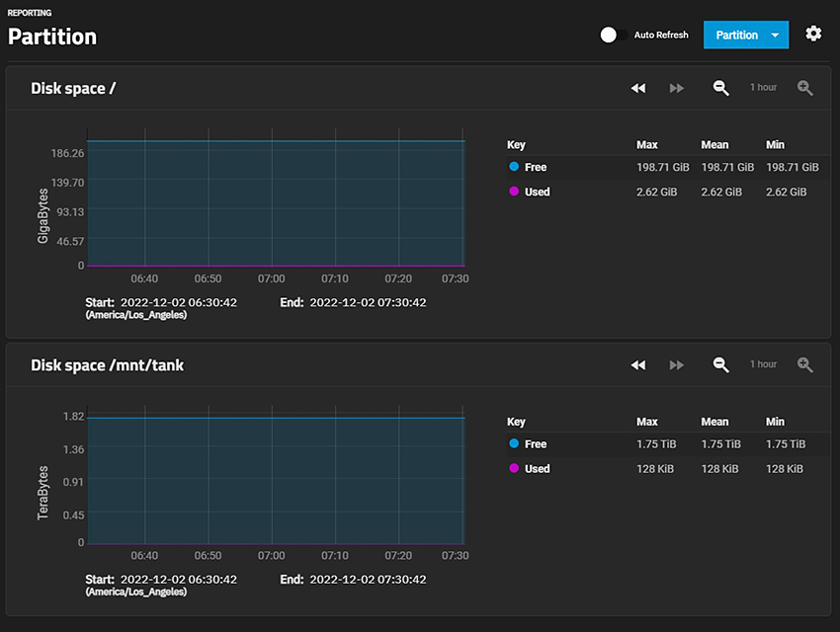Click the Mean value 128 KiB
Screen dimensions: 840x632
point(720,468)
